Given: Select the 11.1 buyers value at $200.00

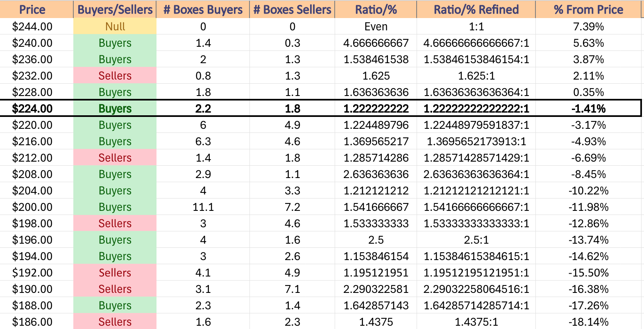Looking at the screenshot, I should [203, 207].
